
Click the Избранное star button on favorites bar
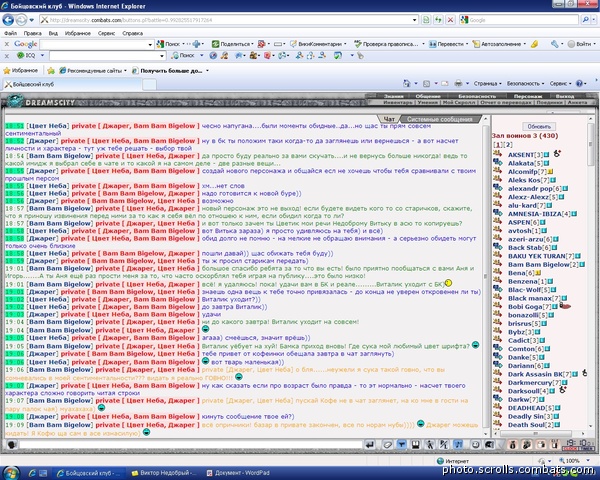click(x=21, y=70)
